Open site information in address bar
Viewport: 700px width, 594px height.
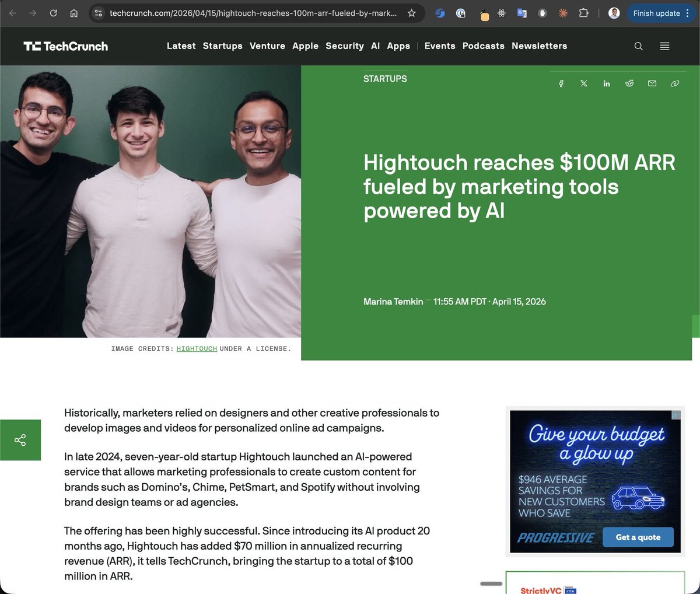pos(99,13)
